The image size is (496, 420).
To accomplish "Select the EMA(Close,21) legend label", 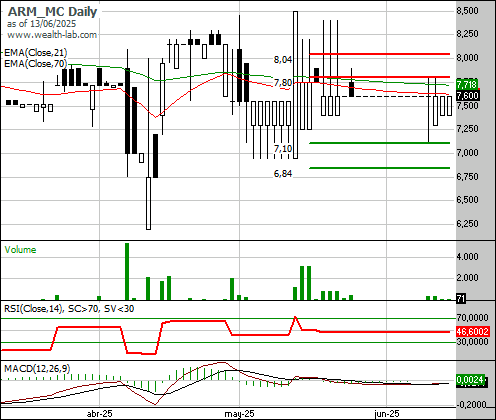I will [x=35, y=53].
